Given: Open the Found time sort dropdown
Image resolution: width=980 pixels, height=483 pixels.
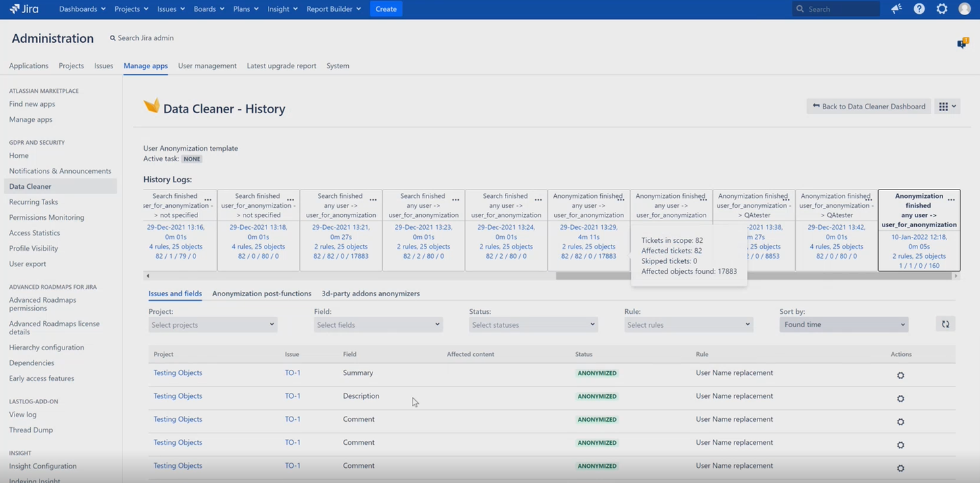Looking at the screenshot, I should point(844,324).
